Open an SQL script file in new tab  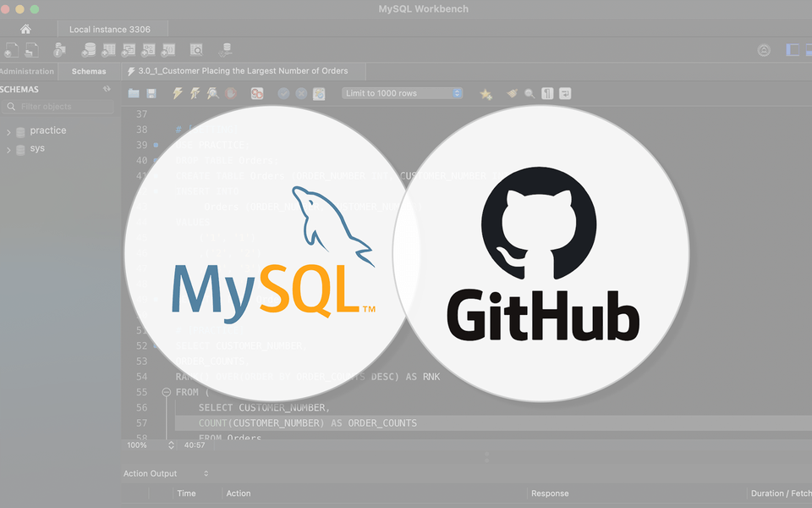click(x=32, y=50)
